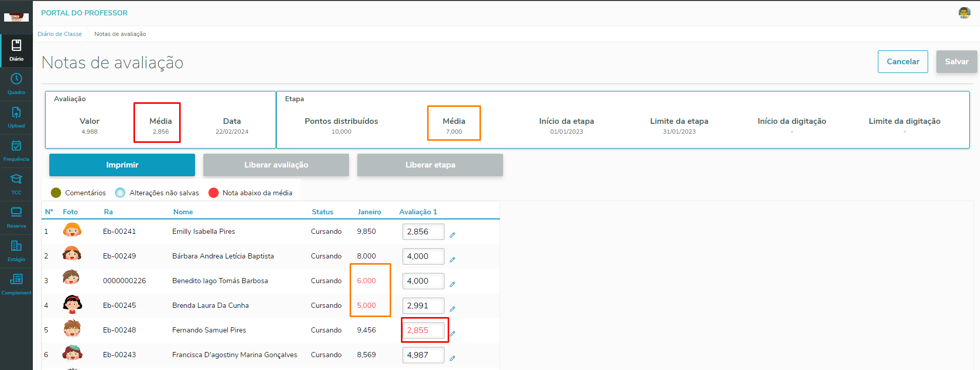
Task: Click the Liberar avaliação button
Action: pyautogui.click(x=276, y=165)
